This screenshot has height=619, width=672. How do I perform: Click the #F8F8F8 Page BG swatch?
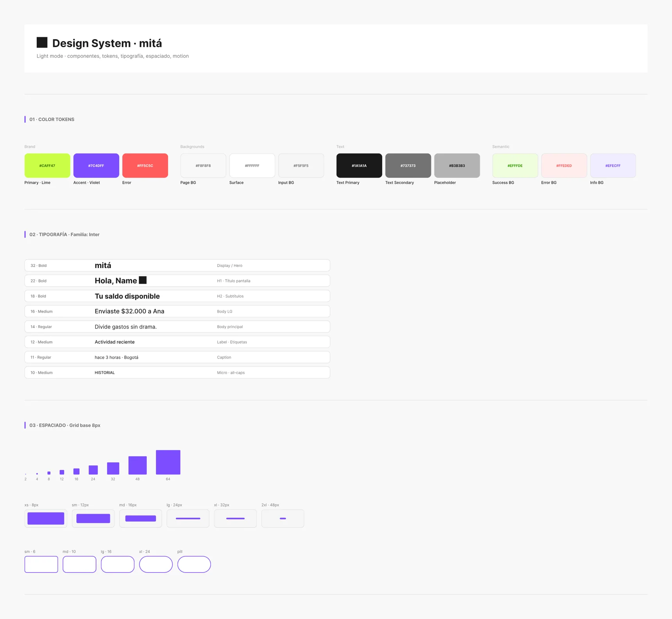(203, 166)
